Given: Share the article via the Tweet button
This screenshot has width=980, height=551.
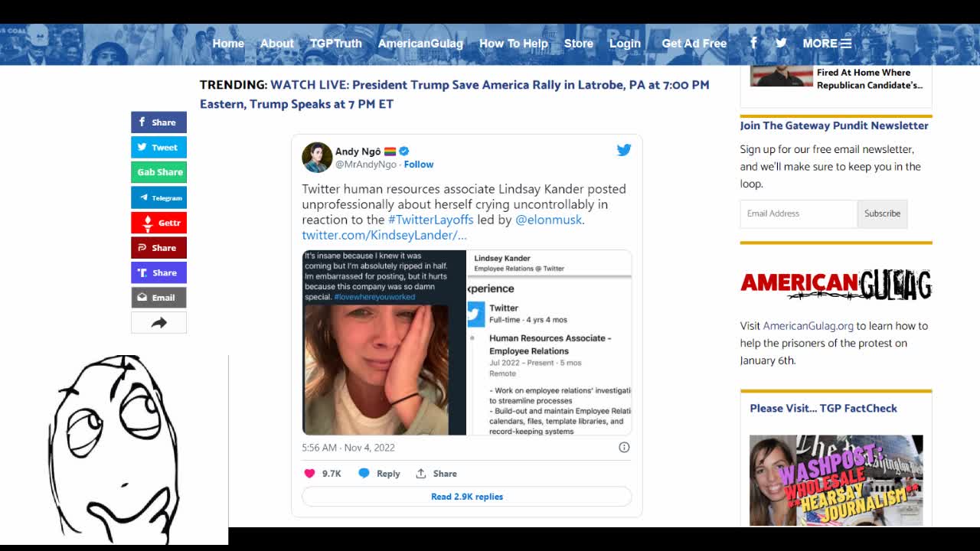Looking at the screenshot, I should [158, 147].
